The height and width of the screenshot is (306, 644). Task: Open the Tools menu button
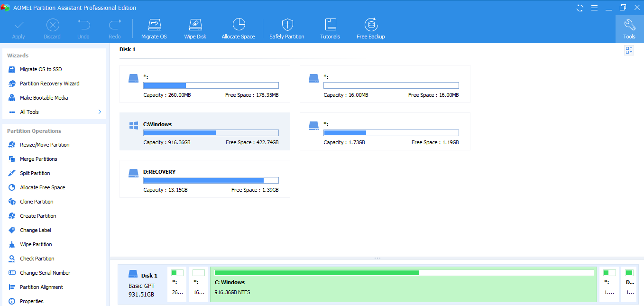[x=629, y=29]
